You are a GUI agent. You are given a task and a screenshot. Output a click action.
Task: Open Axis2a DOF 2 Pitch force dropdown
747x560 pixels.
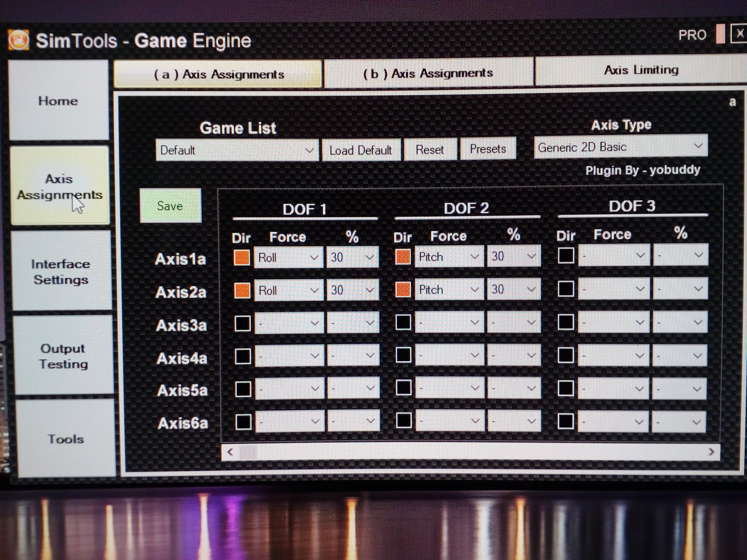pyautogui.click(x=449, y=290)
